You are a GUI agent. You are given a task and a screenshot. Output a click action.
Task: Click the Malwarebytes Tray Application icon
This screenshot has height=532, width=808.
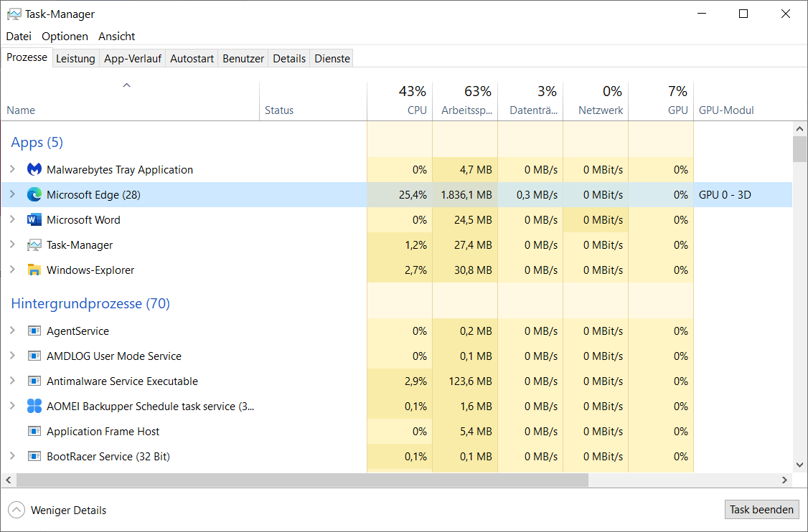pyautogui.click(x=34, y=169)
